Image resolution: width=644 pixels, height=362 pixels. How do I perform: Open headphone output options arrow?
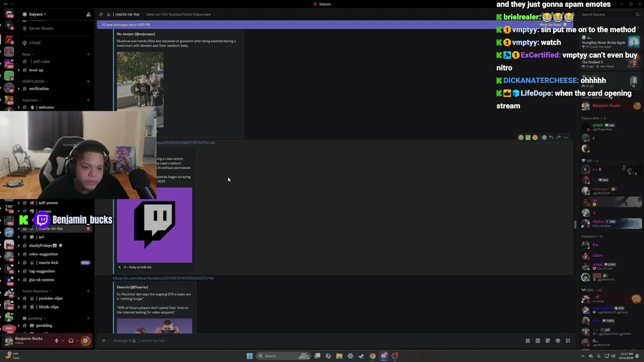pos(77,340)
